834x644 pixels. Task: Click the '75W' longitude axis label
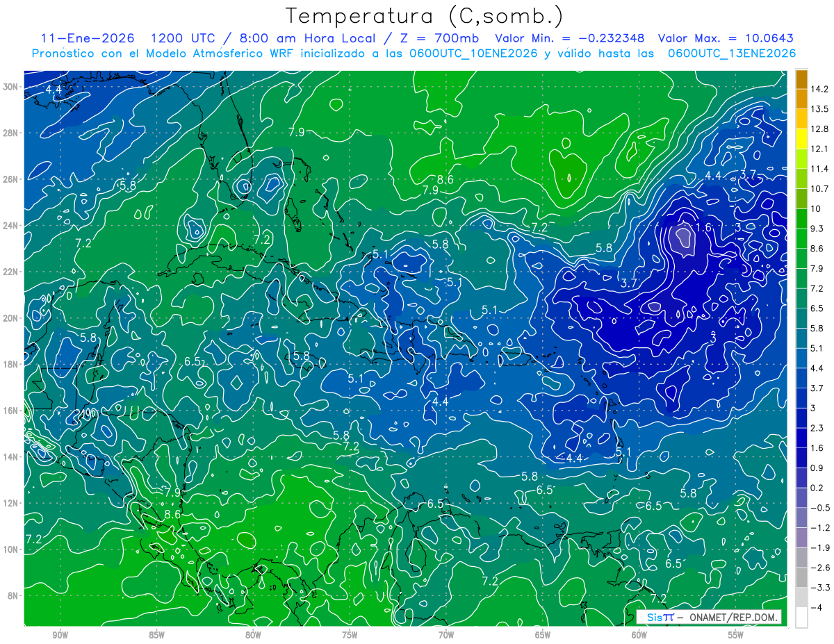coord(350,634)
